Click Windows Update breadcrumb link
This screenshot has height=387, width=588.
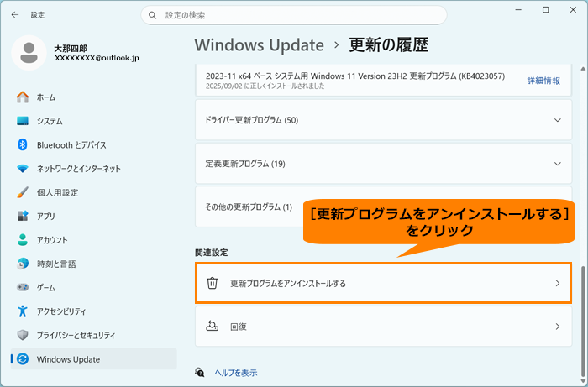click(x=259, y=45)
